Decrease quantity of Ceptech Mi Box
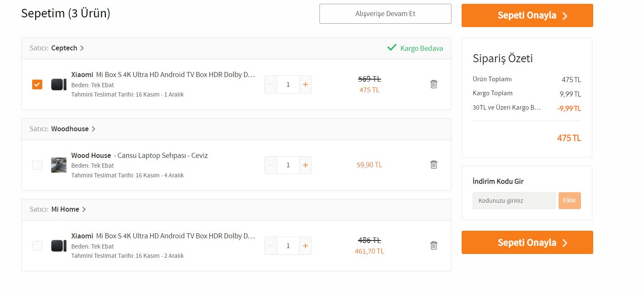644x290 pixels. click(x=271, y=84)
